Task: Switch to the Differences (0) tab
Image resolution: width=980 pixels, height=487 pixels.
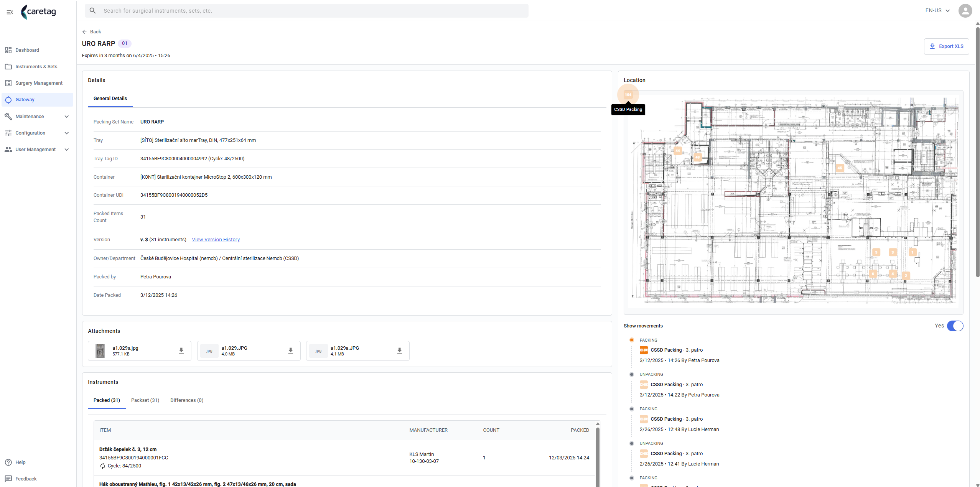Action: pos(187,400)
